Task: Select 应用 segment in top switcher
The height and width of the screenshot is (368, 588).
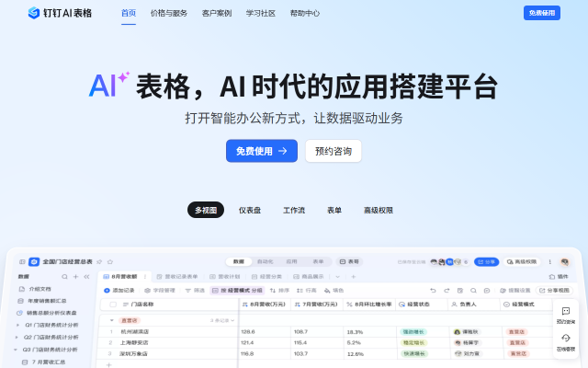Action: tap(292, 261)
